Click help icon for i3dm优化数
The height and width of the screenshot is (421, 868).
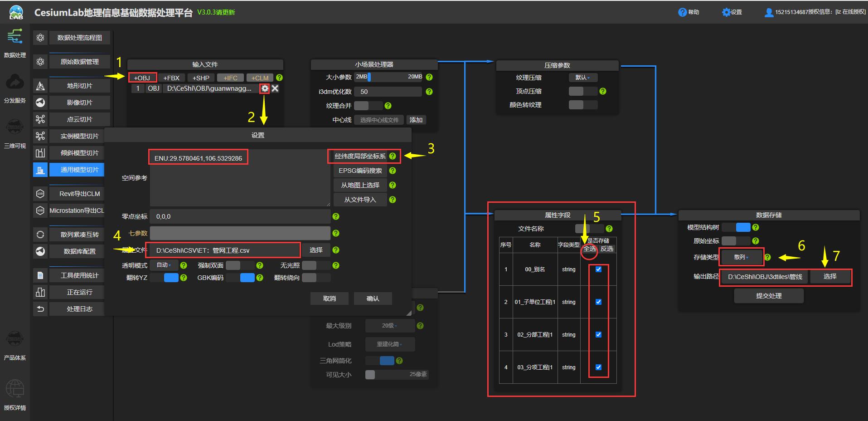click(x=429, y=92)
